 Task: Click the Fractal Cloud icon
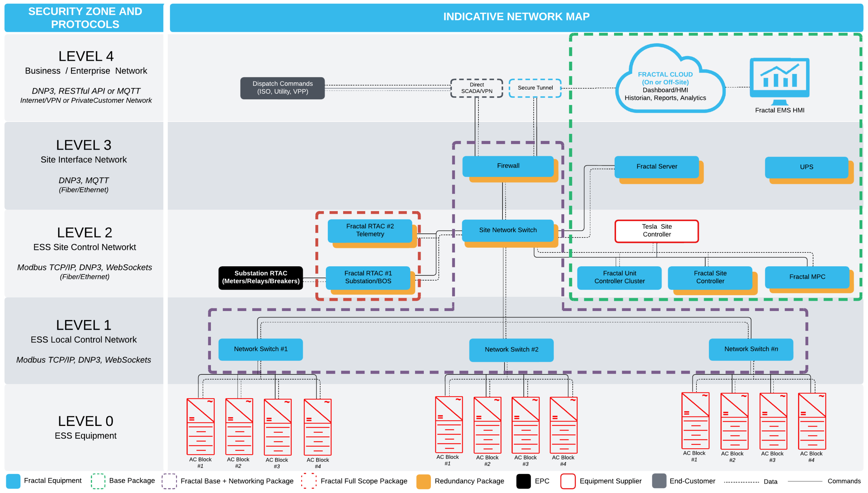[x=670, y=78]
